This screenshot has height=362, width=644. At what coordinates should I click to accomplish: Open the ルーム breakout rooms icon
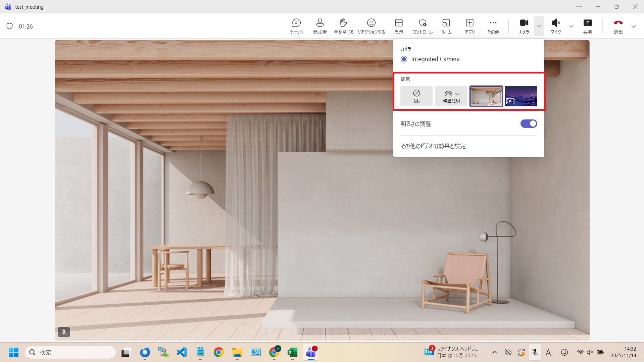(446, 26)
